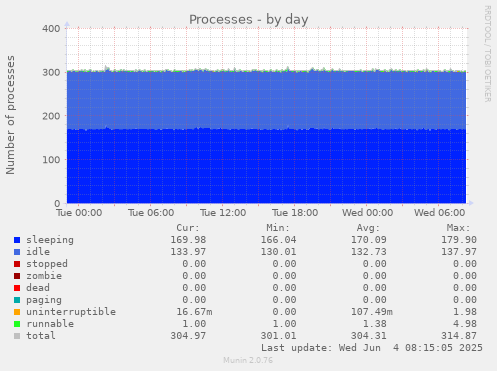Click idle average value 132.73
The height and width of the screenshot is (371, 497).
[369, 252]
